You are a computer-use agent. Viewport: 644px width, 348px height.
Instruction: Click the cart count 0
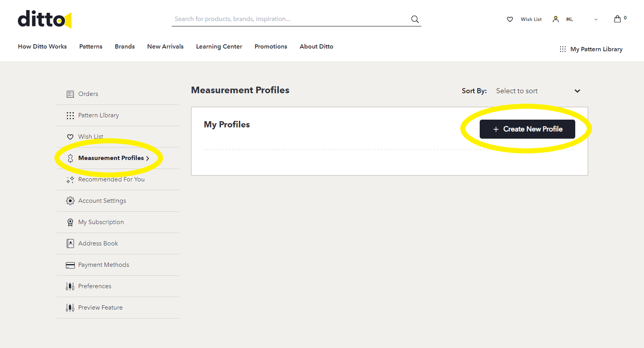click(625, 18)
